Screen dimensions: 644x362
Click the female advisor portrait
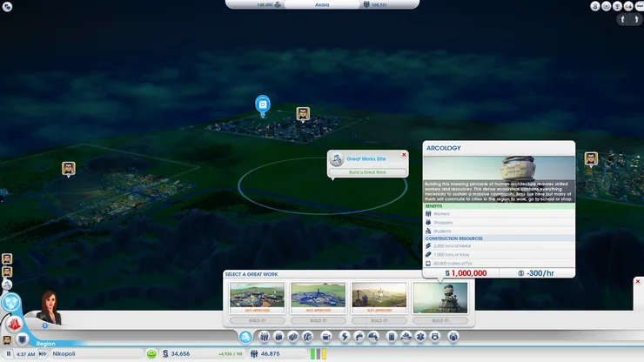click(x=50, y=307)
